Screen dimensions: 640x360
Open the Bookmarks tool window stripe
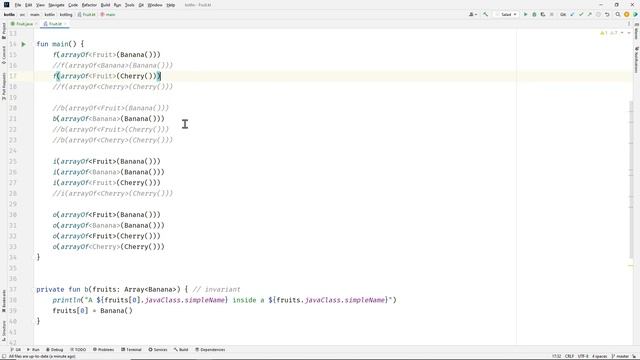tap(4, 301)
